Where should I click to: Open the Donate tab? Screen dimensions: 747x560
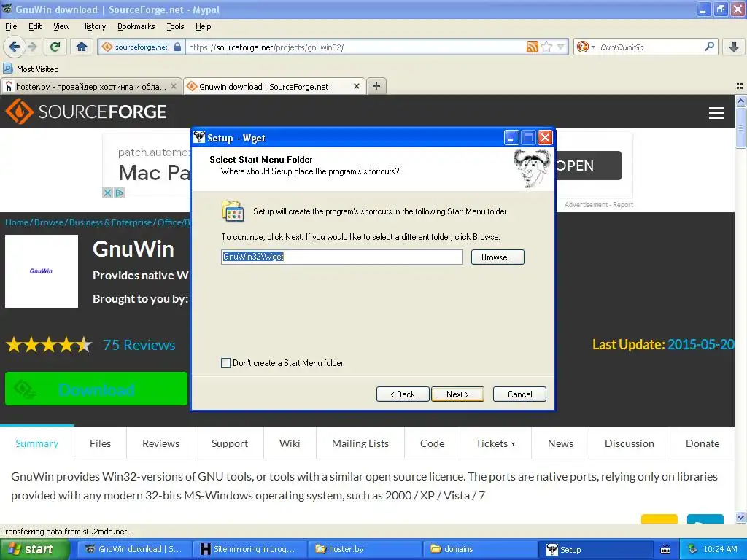pos(703,443)
